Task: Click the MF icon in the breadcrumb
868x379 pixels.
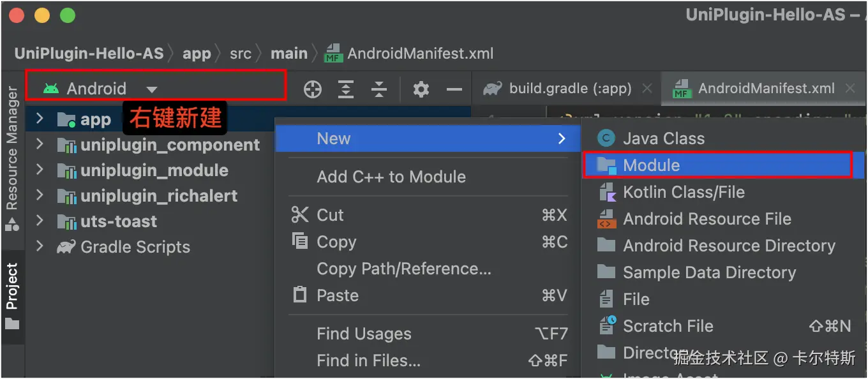Action: [334, 54]
